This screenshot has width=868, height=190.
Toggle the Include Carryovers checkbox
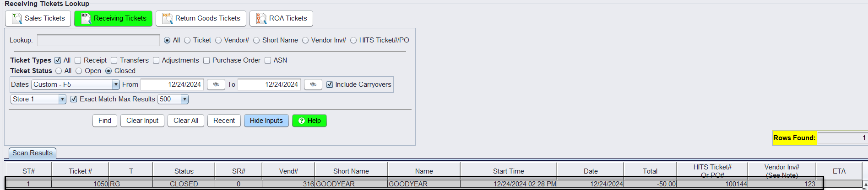330,84
